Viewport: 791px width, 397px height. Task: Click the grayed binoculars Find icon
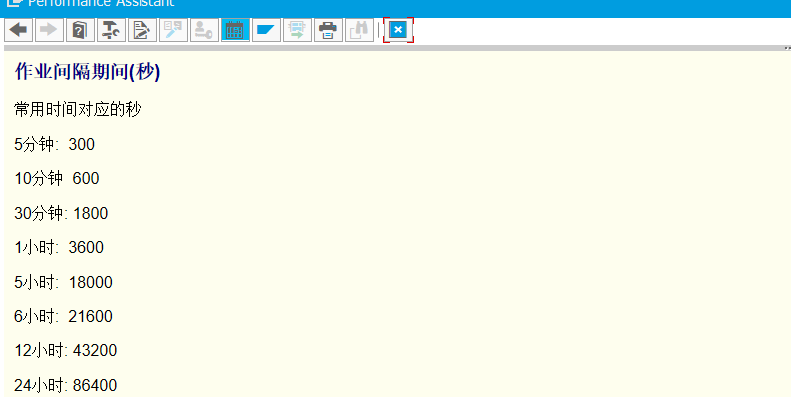pyautogui.click(x=359, y=30)
